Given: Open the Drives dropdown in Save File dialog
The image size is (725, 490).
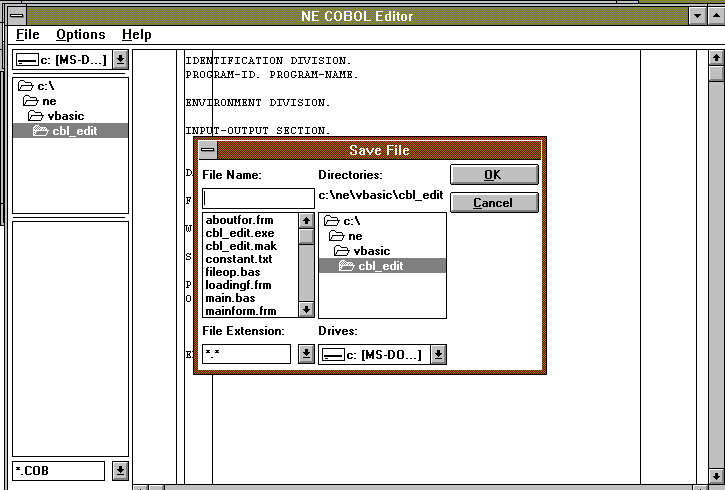Looking at the screenshot, I should coord(438,354).
